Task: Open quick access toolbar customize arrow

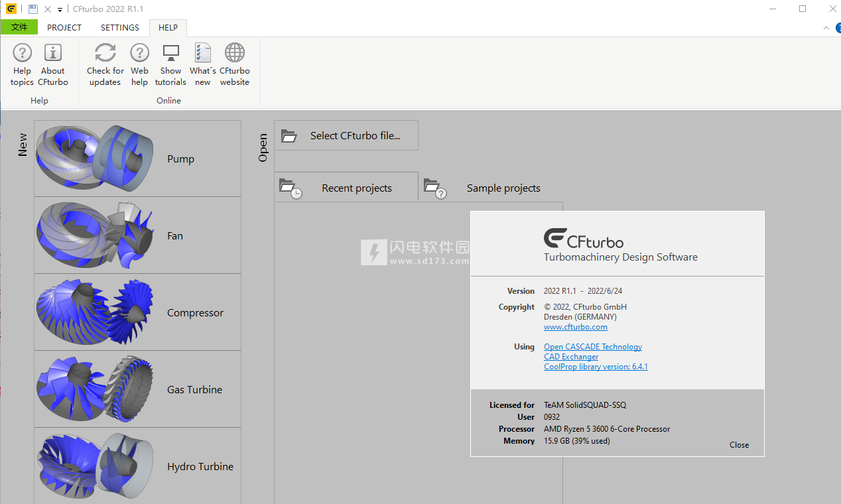Action: 60,10
